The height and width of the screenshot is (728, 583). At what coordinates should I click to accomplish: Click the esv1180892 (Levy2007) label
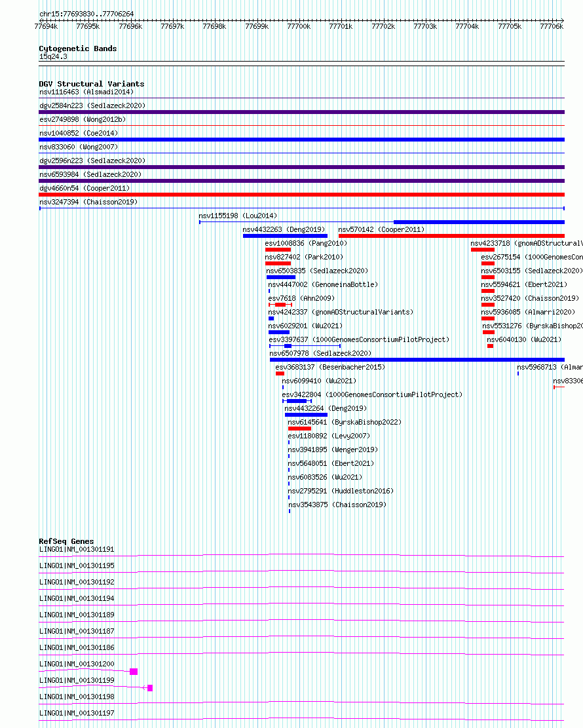[x=329, y=436]
